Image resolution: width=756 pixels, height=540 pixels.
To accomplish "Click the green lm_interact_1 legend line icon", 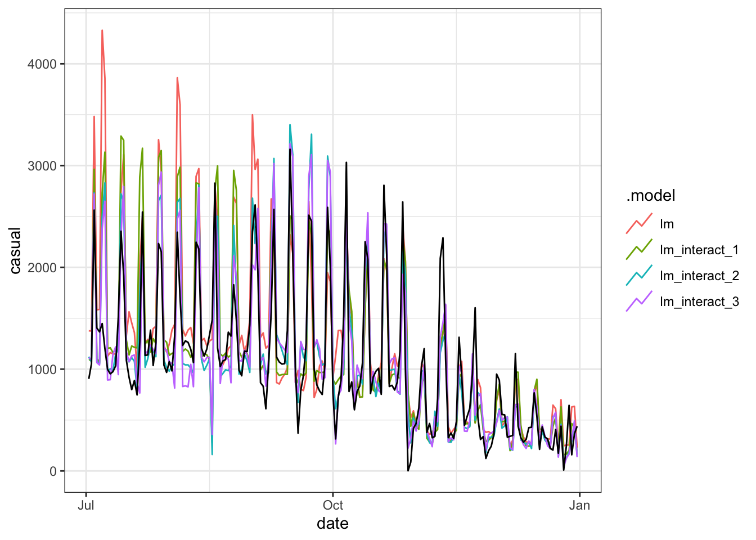I will [639, 250].
